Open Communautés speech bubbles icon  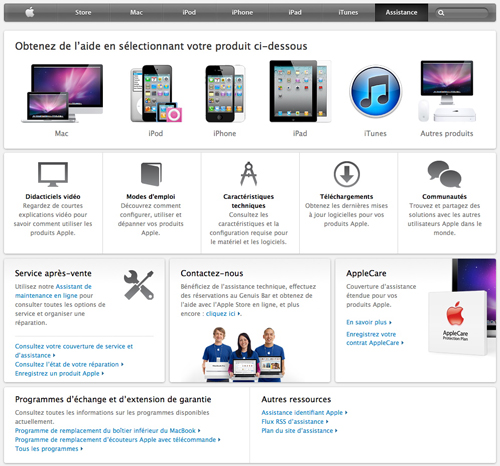[445, 174]
